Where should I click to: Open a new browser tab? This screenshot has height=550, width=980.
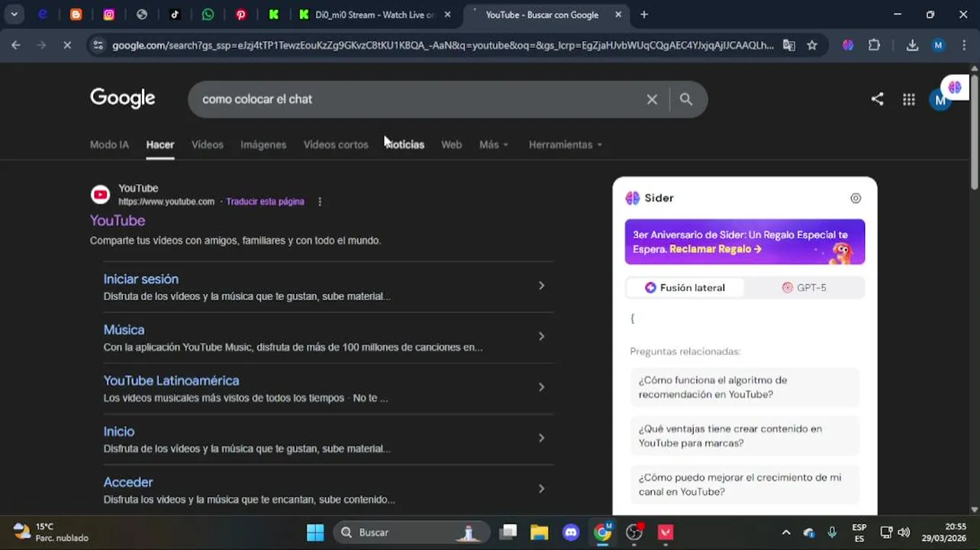point(644,15)
